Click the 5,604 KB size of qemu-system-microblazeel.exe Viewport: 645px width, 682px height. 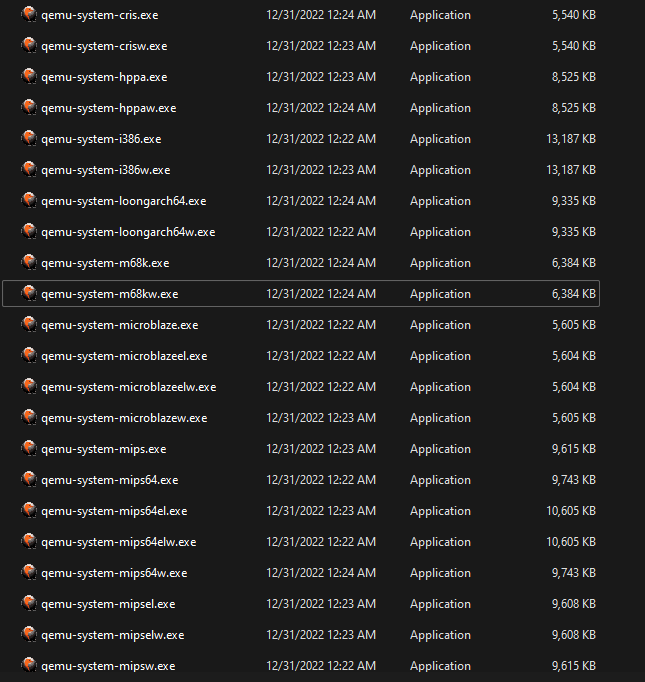[x=574, y=356]
